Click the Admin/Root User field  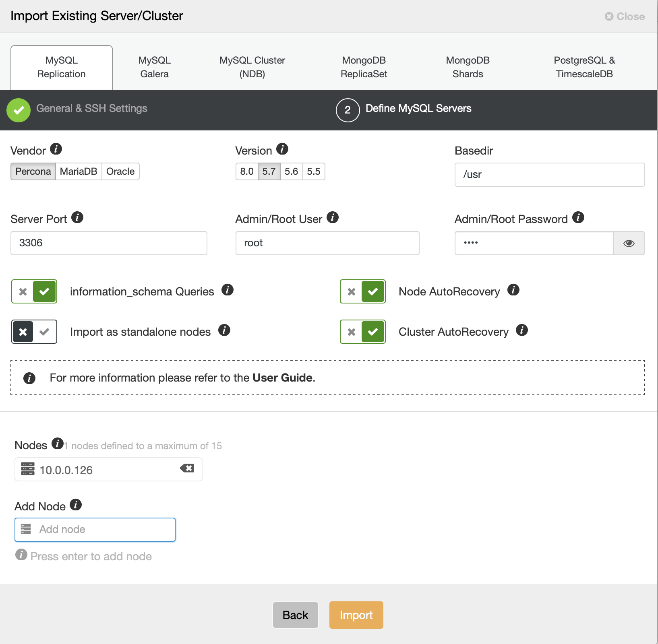(327, 243)
